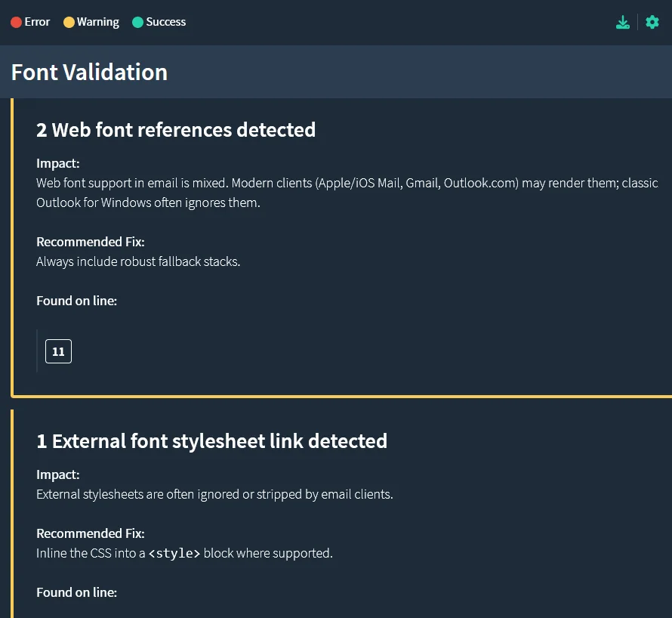
Task: Click the inline <style> code snippet
Action: click(174, 553)
